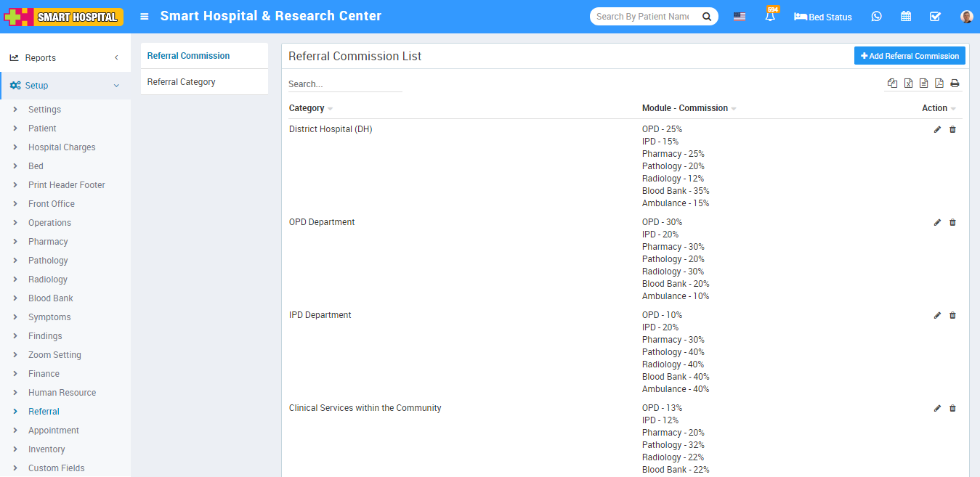980x477 pixels.
Task: Open the calendar icon in header
Action: coord(906,17)
